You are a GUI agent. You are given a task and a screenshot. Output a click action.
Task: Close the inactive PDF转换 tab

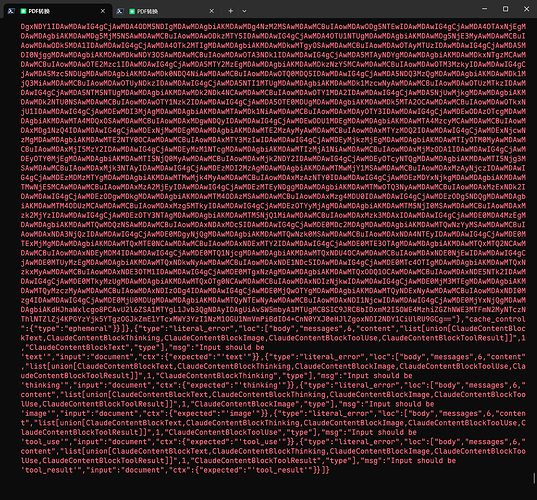211,11
